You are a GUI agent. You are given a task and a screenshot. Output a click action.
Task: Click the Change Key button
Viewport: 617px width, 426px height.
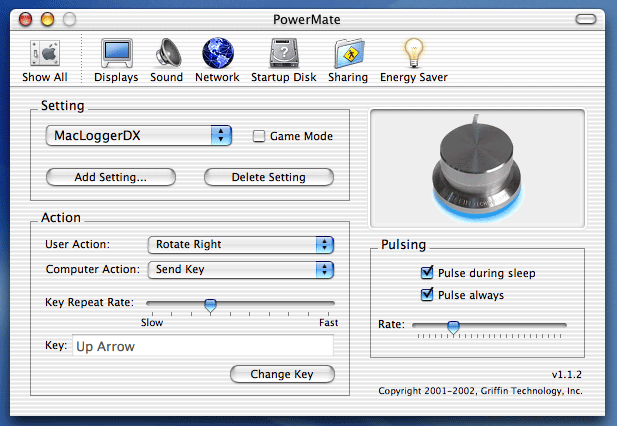click(x=282, y=374)
